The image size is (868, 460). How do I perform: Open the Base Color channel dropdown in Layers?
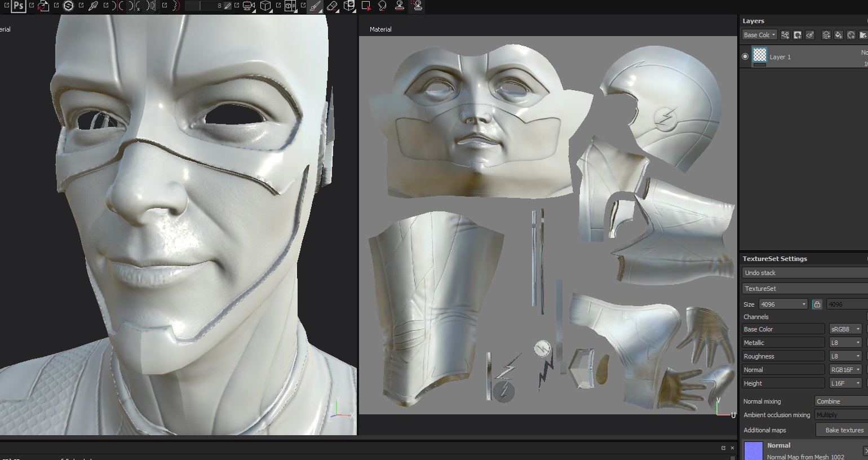click(759, 35)
